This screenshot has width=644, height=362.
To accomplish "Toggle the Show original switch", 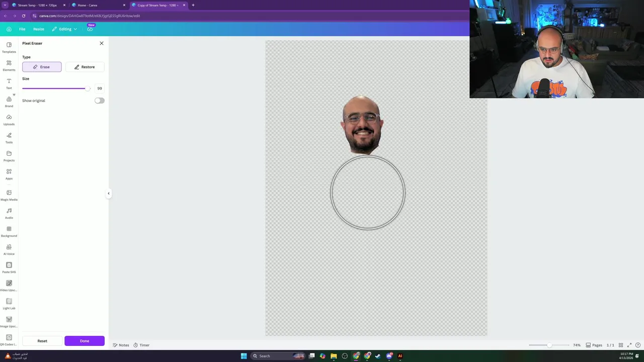I will click(99, 101).
